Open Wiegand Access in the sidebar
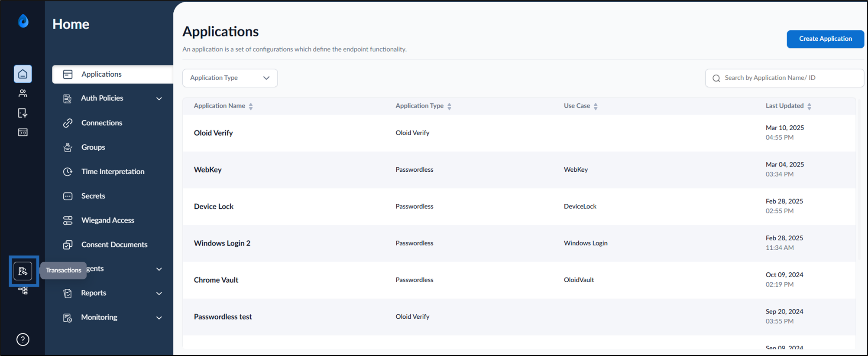Viewport: 868px width, 356px height. coord(108,220)
